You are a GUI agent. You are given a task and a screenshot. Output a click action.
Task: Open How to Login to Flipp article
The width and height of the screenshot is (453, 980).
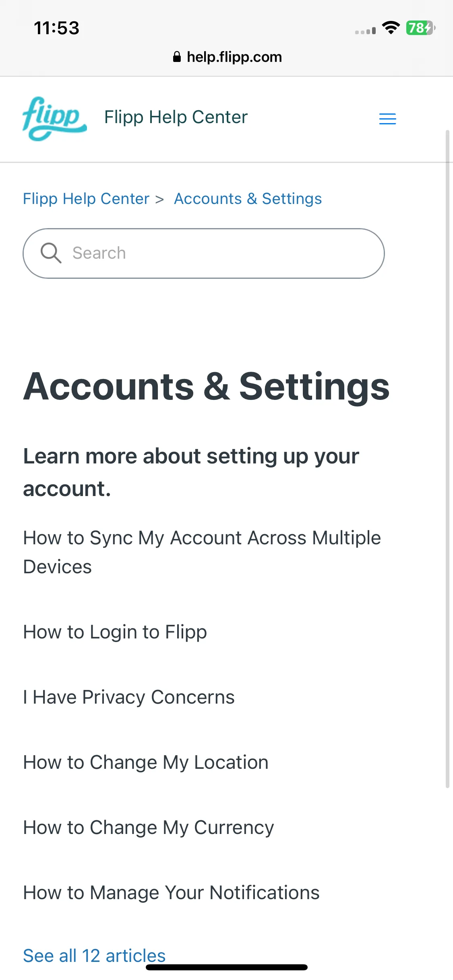click(x=115, y=632)
